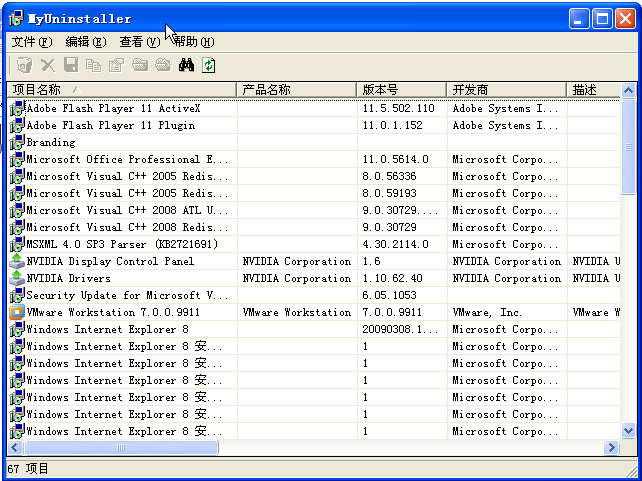Screen dimensions: 642x481
Task: Sort by the 描述 column header
Action: pos(594,90)
